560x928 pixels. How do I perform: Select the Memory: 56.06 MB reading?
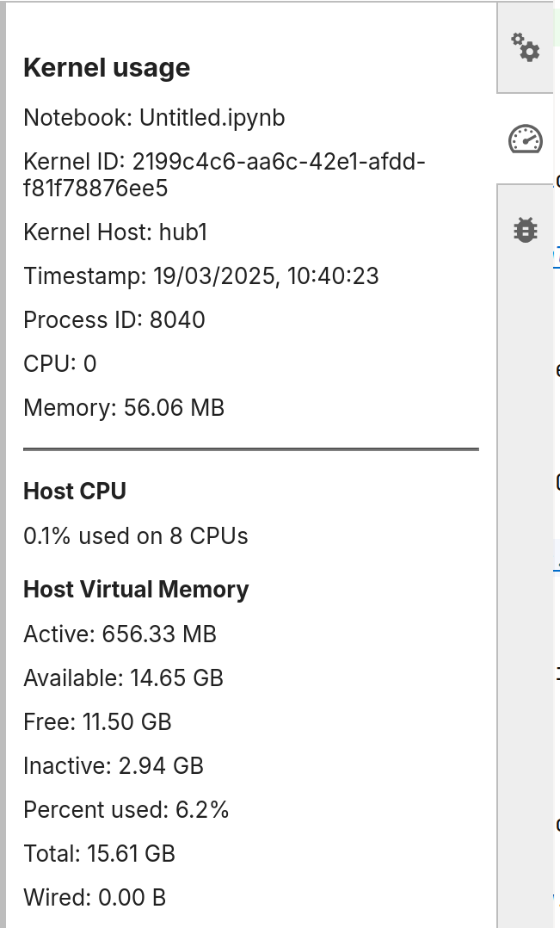click(124, 408)
